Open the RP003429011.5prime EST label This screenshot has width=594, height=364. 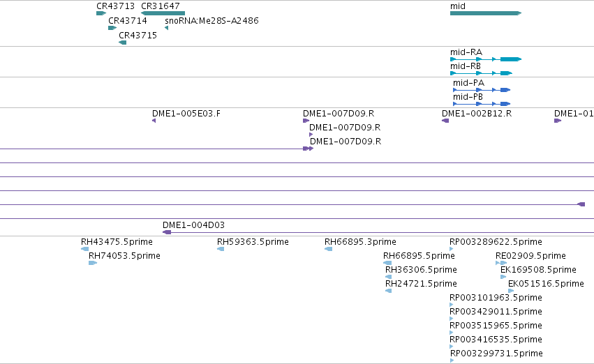[x=496, y=312]
